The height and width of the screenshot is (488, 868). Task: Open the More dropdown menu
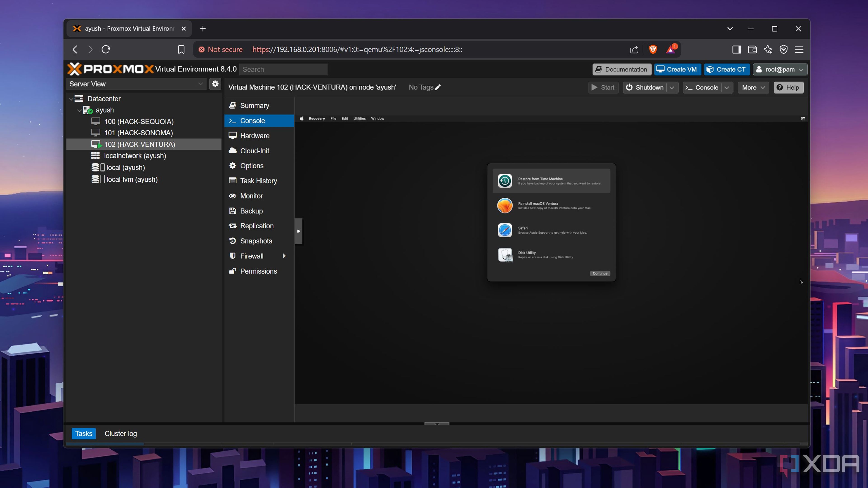point(753,88)
